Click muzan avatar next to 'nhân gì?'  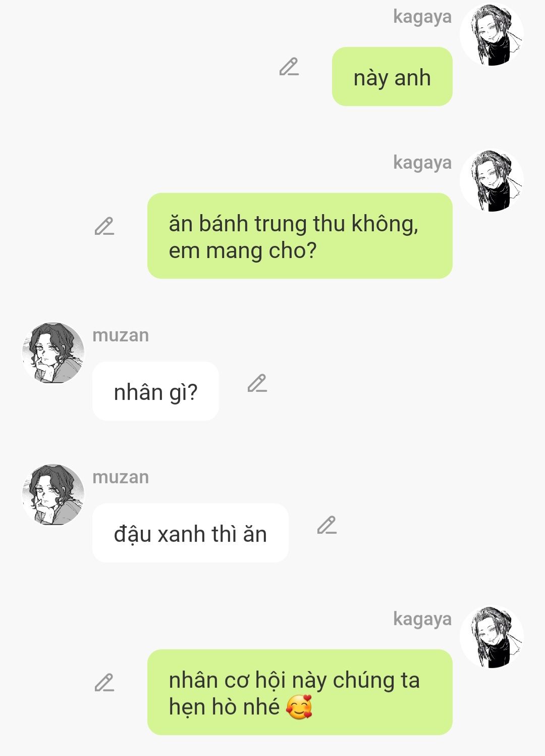tap(53, 353)
